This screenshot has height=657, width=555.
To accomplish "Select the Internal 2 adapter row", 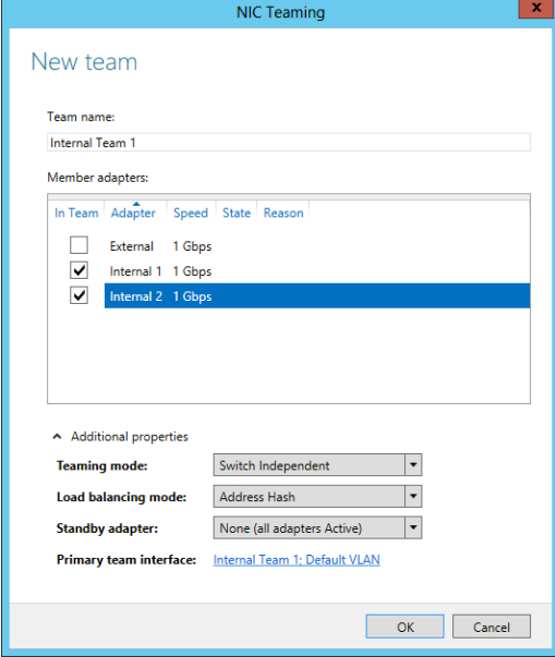I will pos(317,296).
